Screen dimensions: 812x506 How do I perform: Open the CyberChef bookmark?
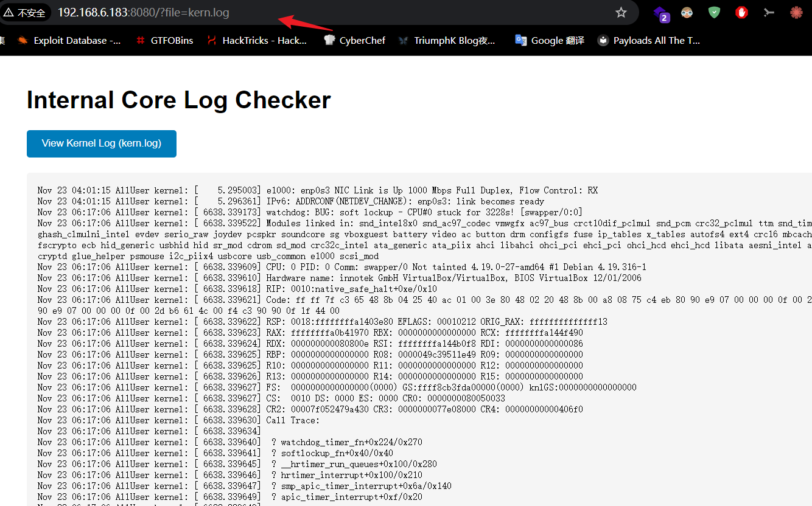click(x=355, y=41)
